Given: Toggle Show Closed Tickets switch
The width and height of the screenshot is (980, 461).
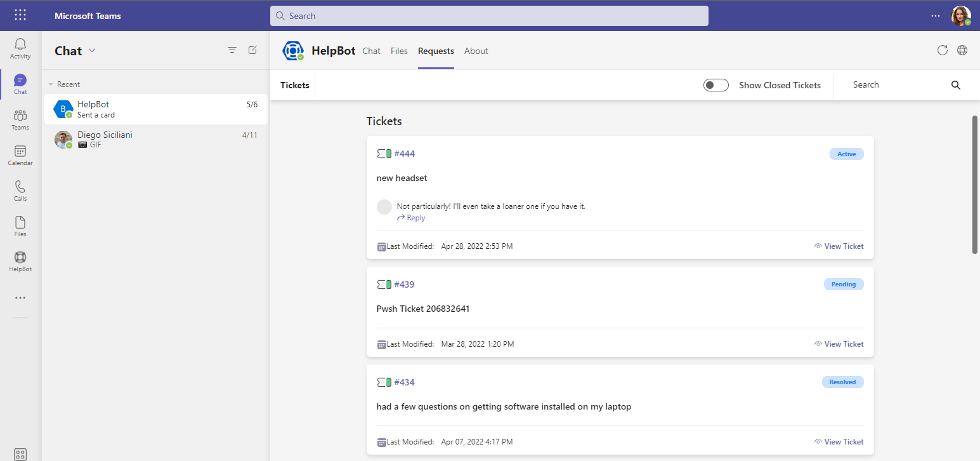Looking at the screenshot, I should (x=716, y=85).
